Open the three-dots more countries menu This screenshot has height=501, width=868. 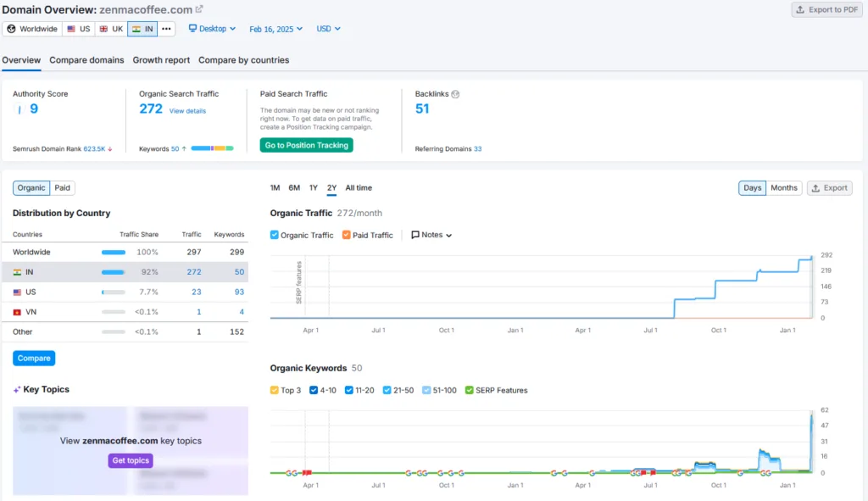point(166,29)
